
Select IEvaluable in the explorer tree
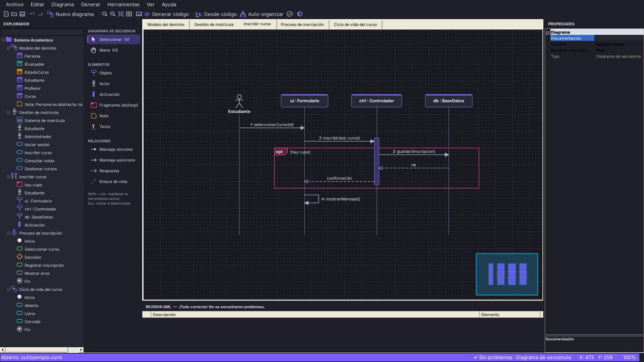34,64
